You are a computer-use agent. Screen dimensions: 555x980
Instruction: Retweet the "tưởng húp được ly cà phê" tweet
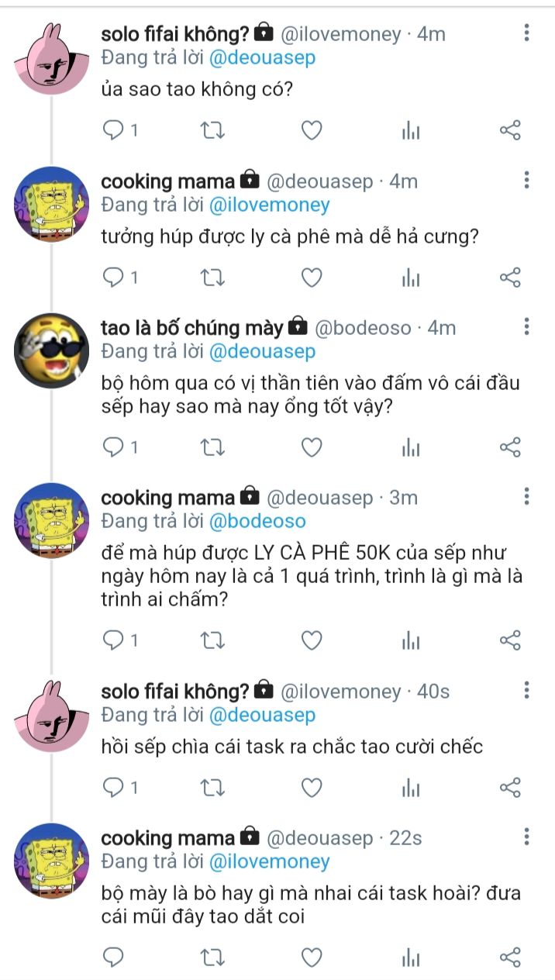212,277
